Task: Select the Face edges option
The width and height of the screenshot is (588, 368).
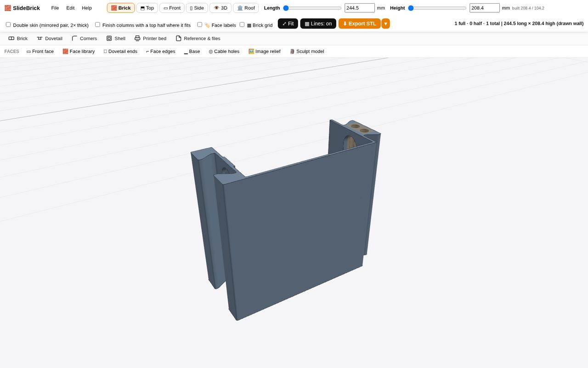Action: click(x=161, y=52)
